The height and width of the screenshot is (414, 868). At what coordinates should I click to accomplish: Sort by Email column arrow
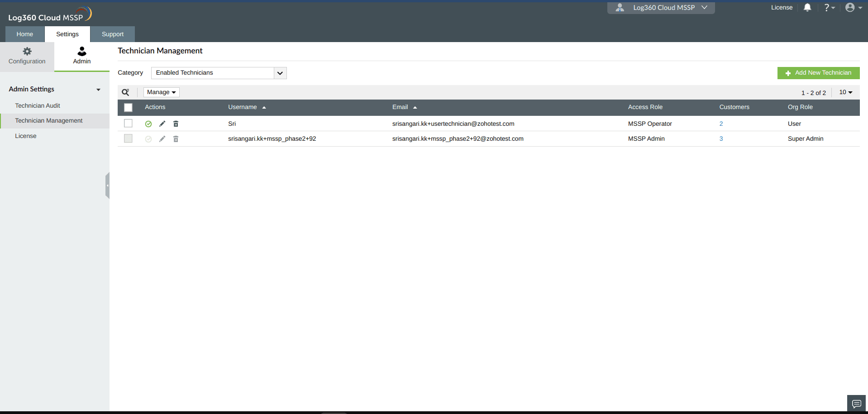coord(415,107)
